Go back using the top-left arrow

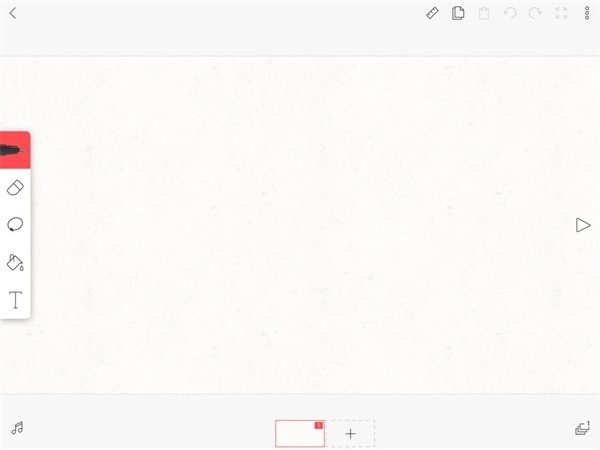pos(12,14)
